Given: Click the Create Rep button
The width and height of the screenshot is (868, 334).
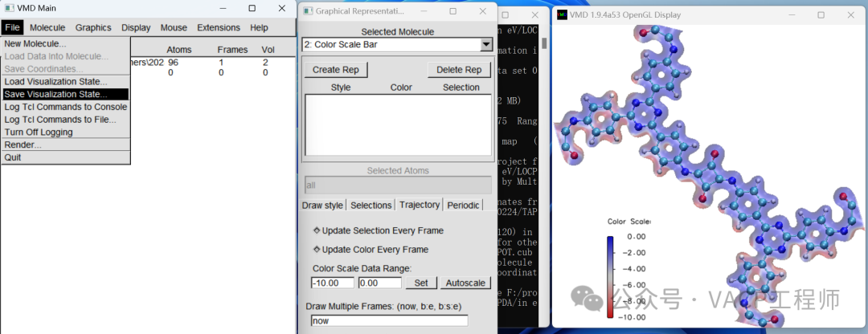Looking at the screenshot, I should tap(336, 70).
